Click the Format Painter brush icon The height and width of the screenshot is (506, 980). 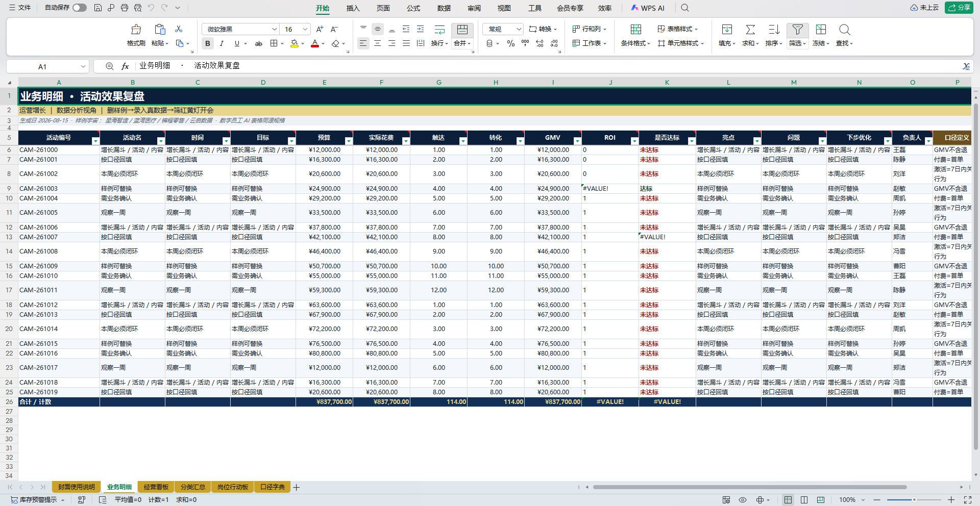136,30
